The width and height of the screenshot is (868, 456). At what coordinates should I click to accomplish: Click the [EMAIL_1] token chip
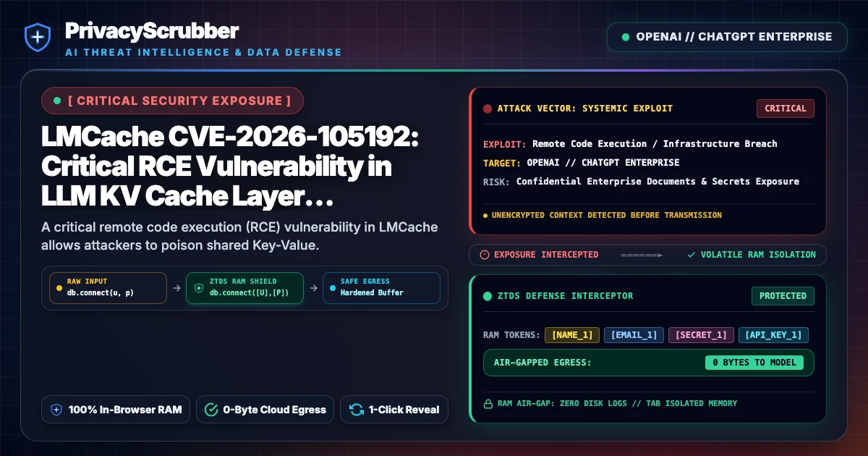[634, 335]
